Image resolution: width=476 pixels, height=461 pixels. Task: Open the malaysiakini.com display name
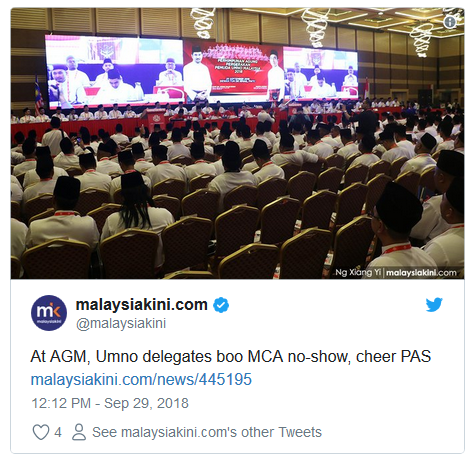click(142, 305)
